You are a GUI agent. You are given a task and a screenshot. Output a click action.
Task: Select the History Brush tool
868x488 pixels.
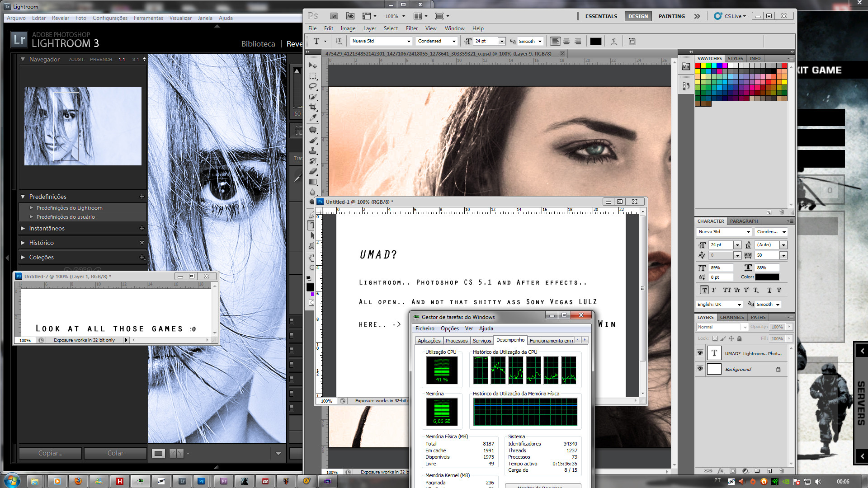[x=313, y=161]
